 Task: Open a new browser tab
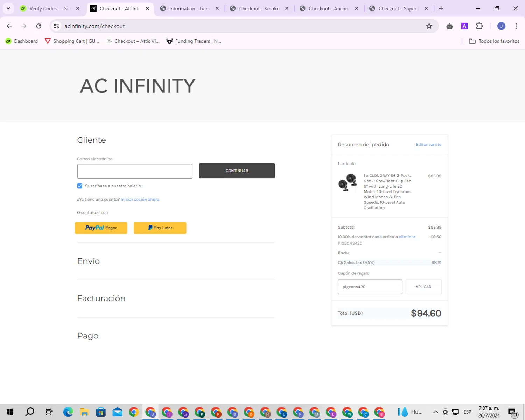click(x=441, y=8)
